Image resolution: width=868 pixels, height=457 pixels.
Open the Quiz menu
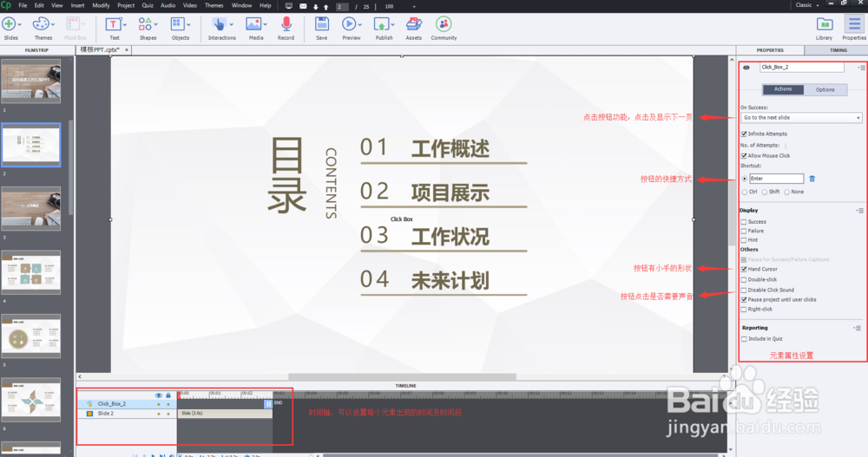point(148,5)
